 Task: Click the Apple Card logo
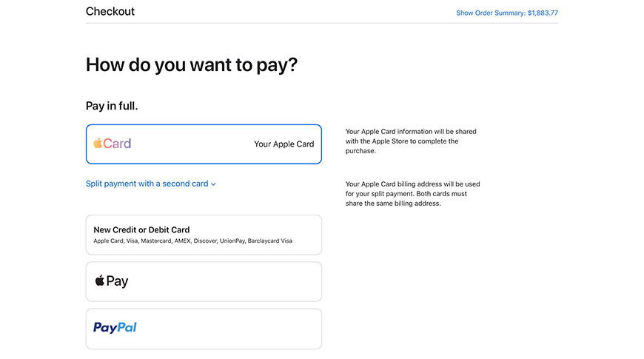point(113,144)
